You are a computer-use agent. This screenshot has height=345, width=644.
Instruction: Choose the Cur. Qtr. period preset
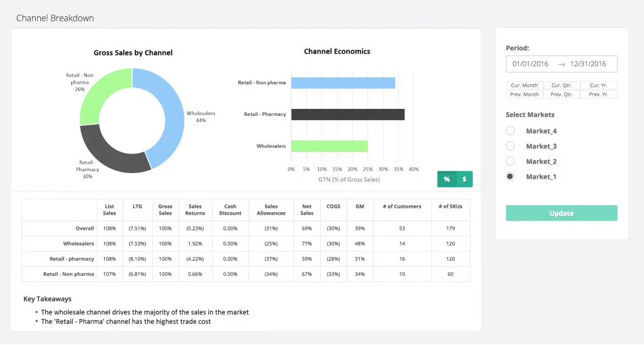point(561,86)
